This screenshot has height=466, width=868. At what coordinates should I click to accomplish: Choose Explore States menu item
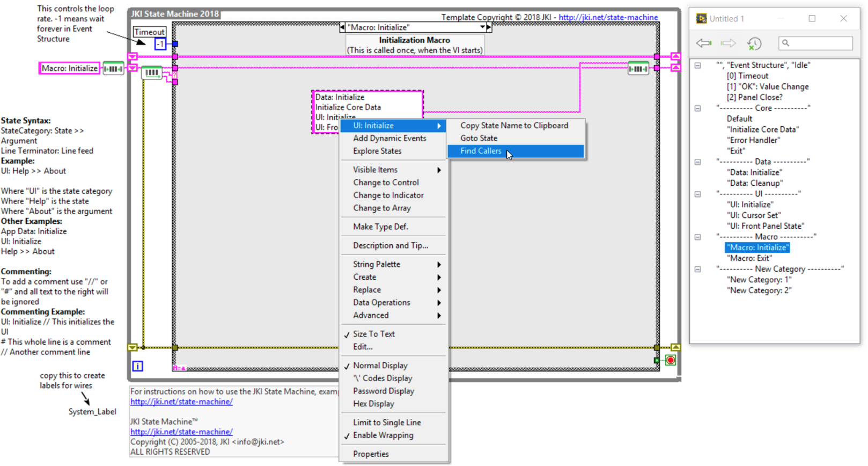394,151
